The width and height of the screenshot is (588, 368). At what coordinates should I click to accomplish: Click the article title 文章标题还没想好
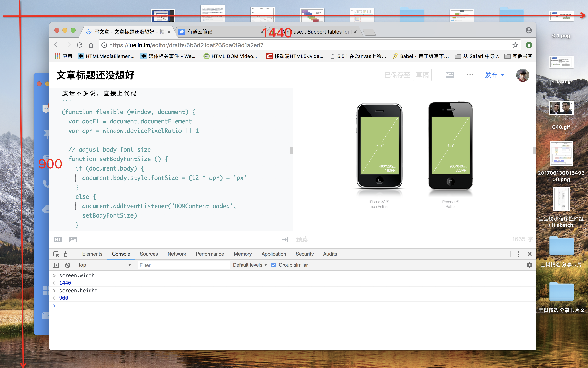[x=96, y=75]
